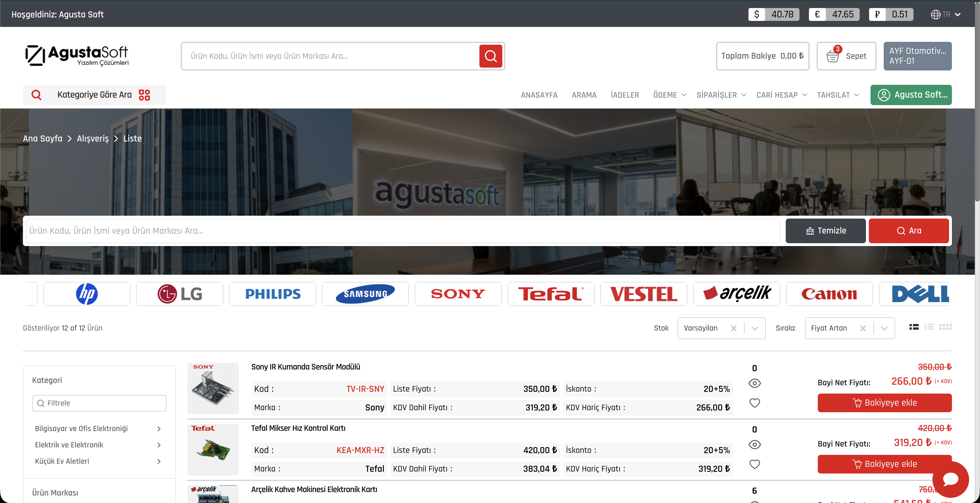980x503 pixels.
Task: Expand the CARİ HESAP menu
Action: [781, 95]
